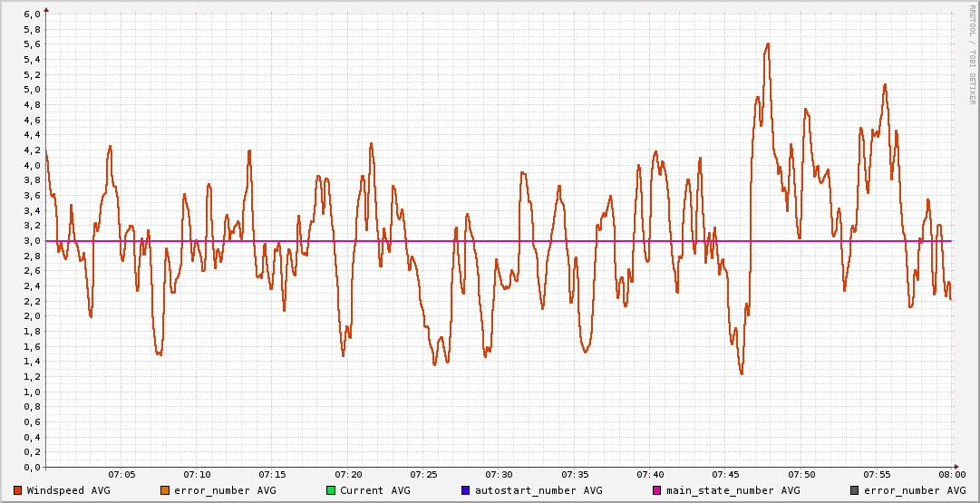Click the Windspeed AVG legend label
This screenshot has height=503, width=980.
point(68,490)
